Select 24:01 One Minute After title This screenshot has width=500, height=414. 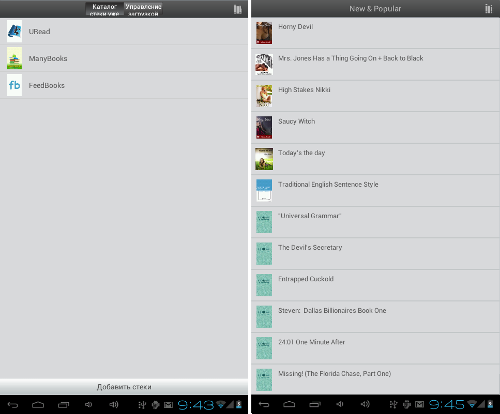tap(312, 342)
